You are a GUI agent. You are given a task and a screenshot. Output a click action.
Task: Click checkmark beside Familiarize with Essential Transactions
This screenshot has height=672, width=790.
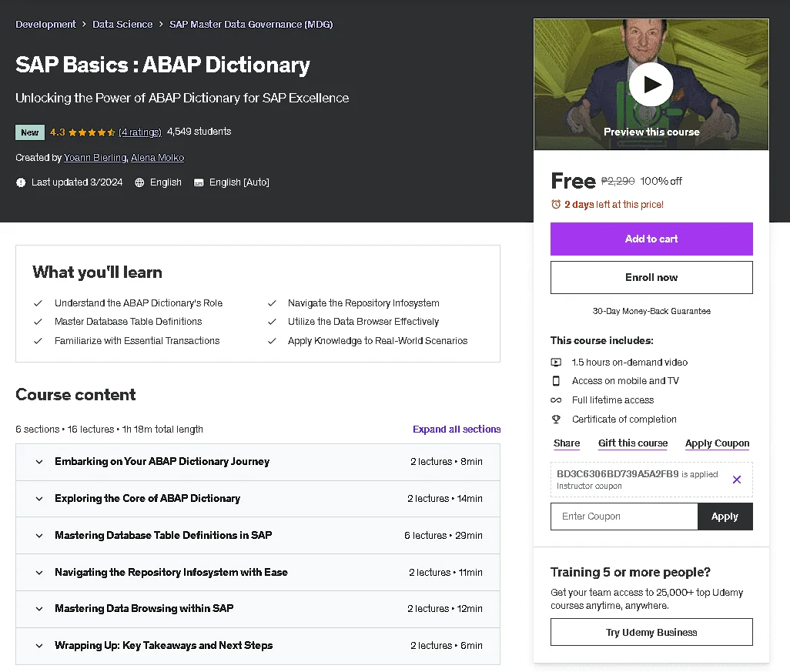[x=38, y=341]
